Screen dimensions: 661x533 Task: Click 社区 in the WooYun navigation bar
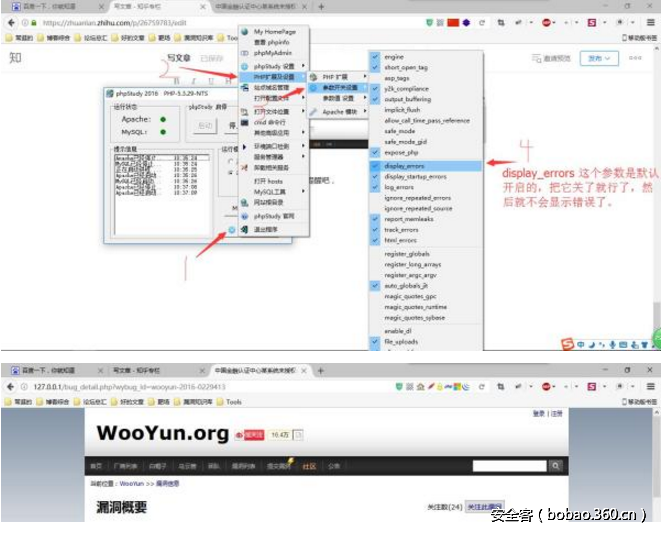[309, 466]
